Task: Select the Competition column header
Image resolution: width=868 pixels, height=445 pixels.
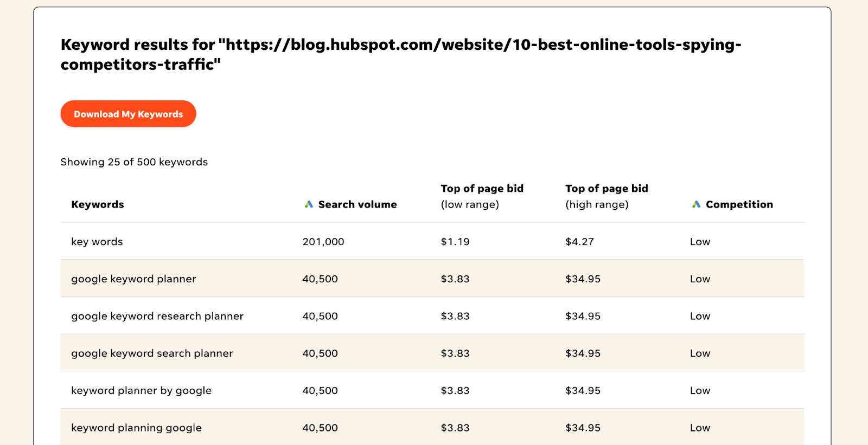Action: point(739,204)
